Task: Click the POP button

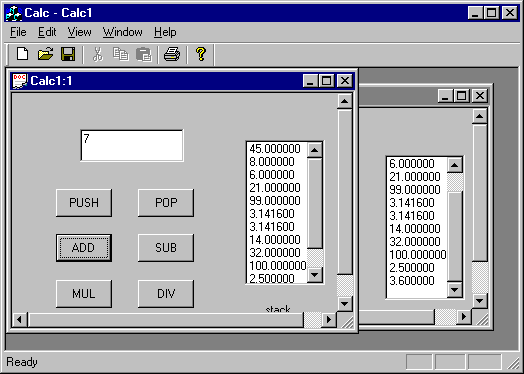Action: click(x=166, y=203)
